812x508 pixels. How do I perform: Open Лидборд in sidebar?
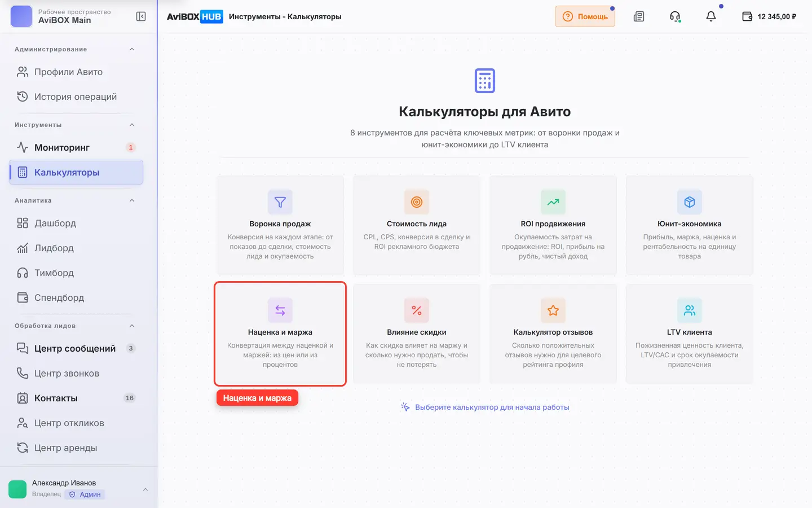[x=76, y=248]
